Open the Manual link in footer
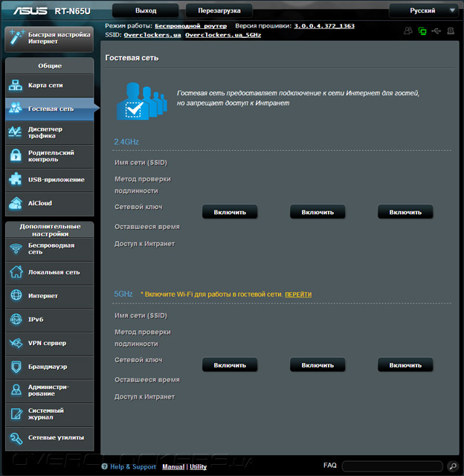The width and height of the screenshot is (464, 476). [173, 466]
